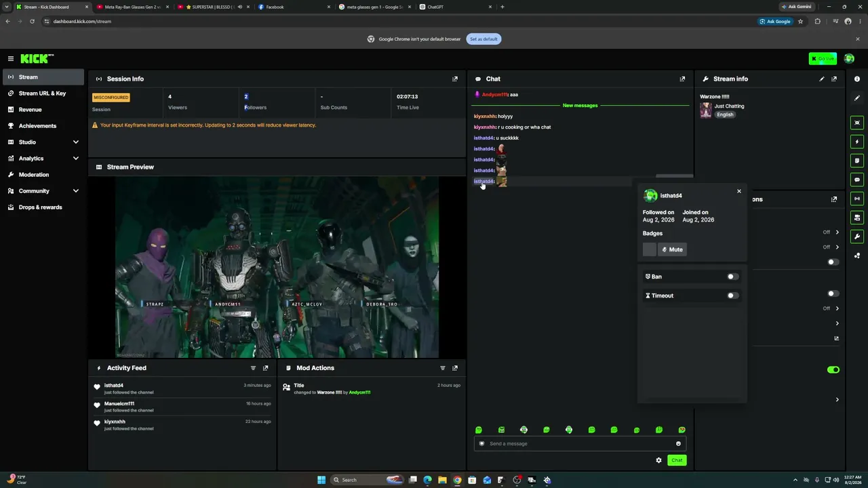Filter the Activity Feed list

pos(253,368)
